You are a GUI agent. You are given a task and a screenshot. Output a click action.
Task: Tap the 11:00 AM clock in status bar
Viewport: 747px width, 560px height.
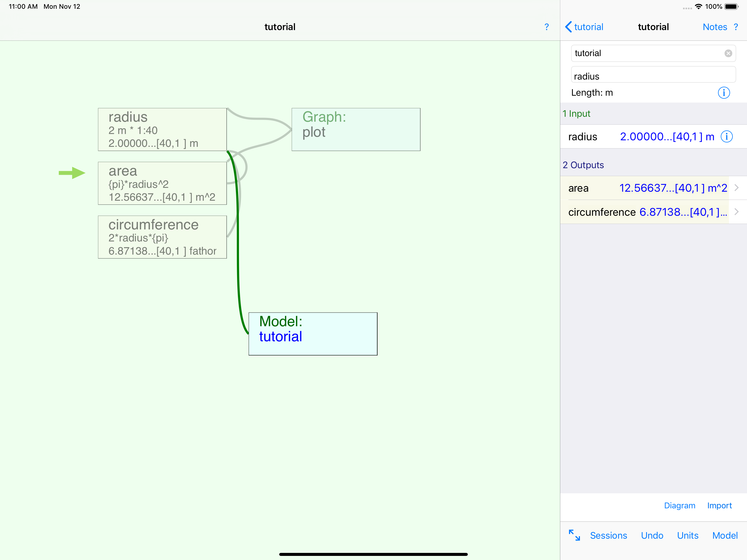pyautogui.click(x=23, y=6)
